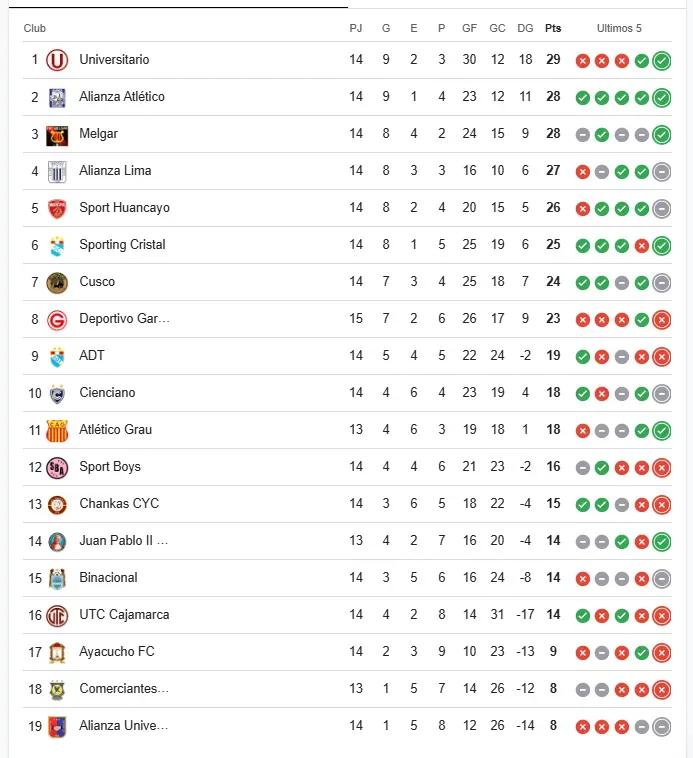Screen dimensions: 693x758
Task: Click the Universitario club crest icon
Action: coord(57,60)
